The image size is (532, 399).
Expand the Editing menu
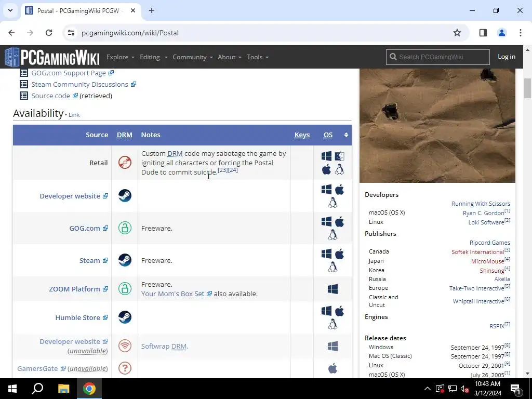click(x=153, y=57)
